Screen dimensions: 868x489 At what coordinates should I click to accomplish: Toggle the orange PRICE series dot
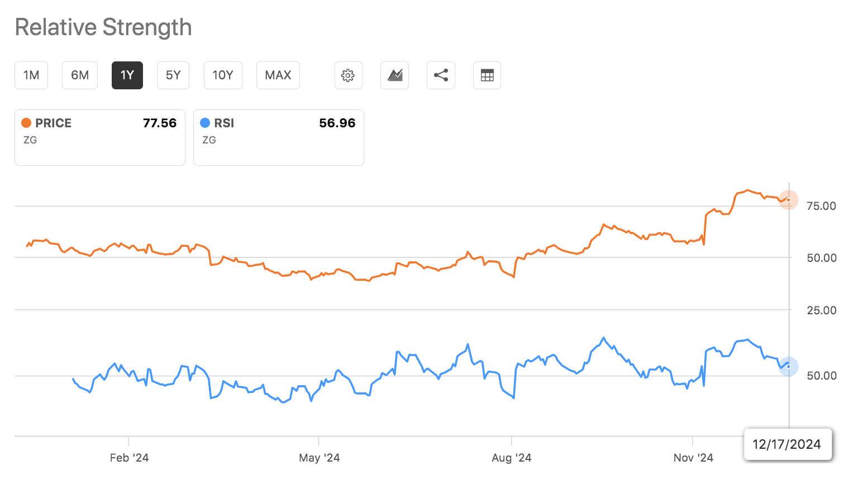[26, 122]
